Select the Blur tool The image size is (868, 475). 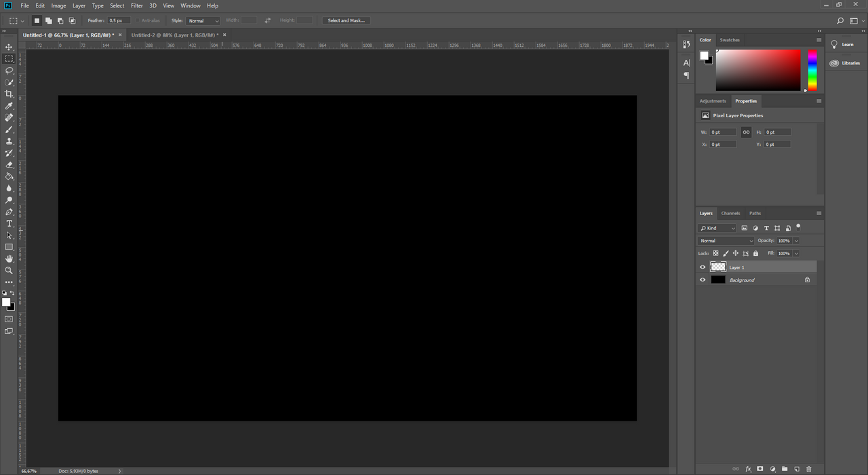(x=9, y=188)
